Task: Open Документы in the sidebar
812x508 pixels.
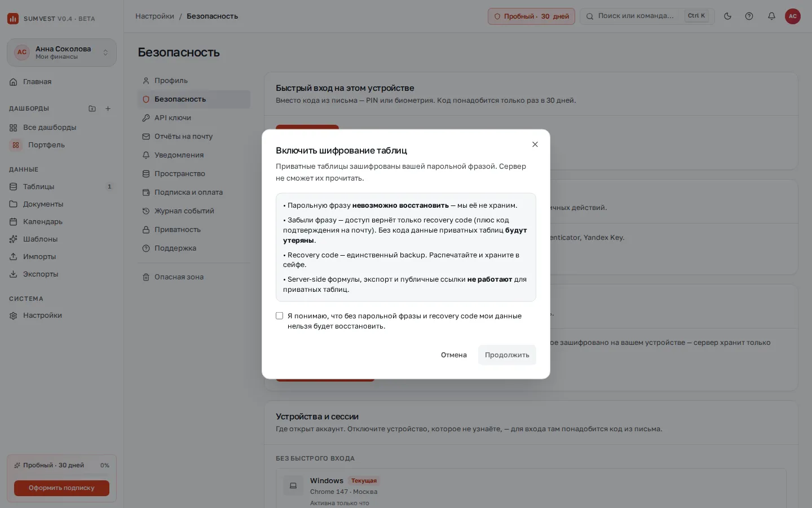Action: [61, 204]
